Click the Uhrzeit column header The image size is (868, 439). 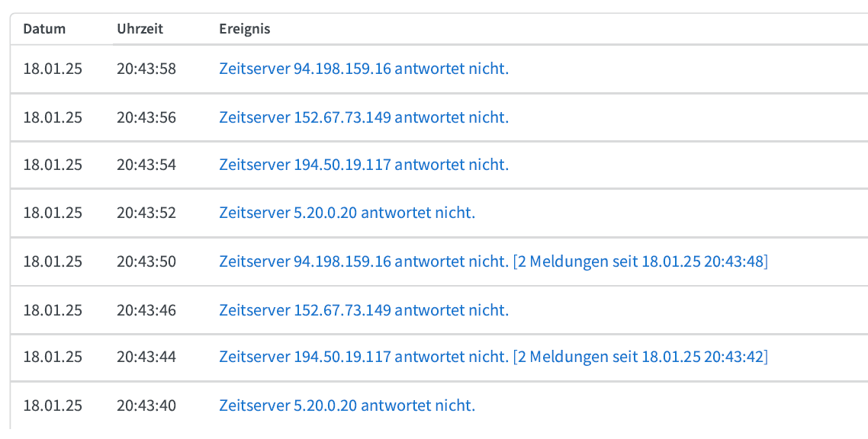(x=140, y=29)
